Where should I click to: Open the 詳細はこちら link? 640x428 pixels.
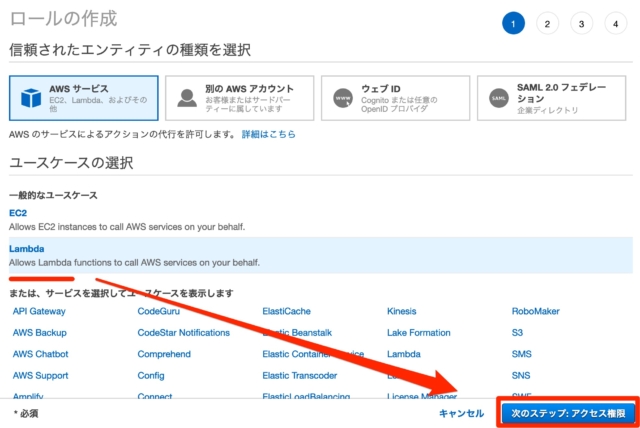(269, 134)
